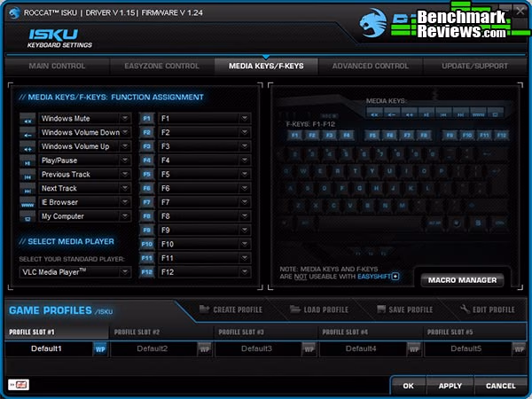The image size is (532, 399).
Task: Click the F4 key icon in assignment list
Action: (146, 160)
